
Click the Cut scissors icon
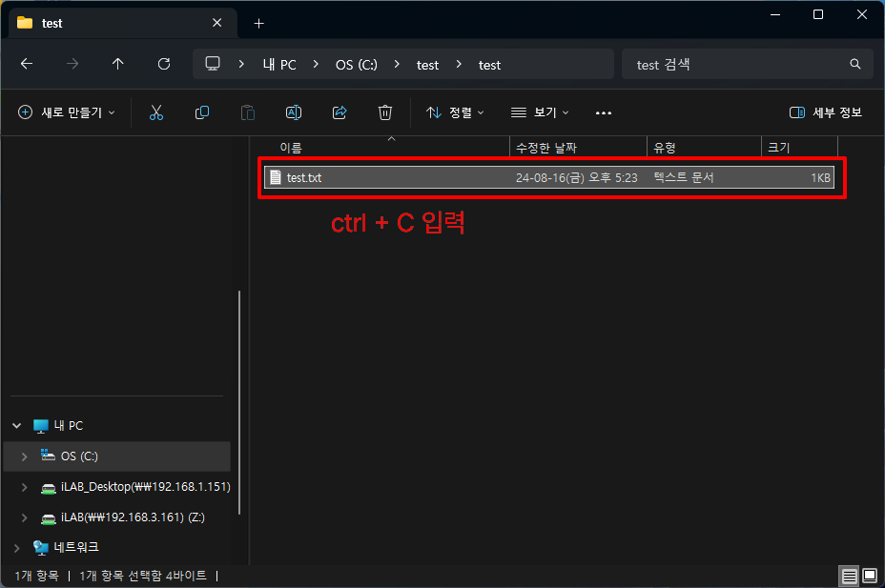pos(156,112)
